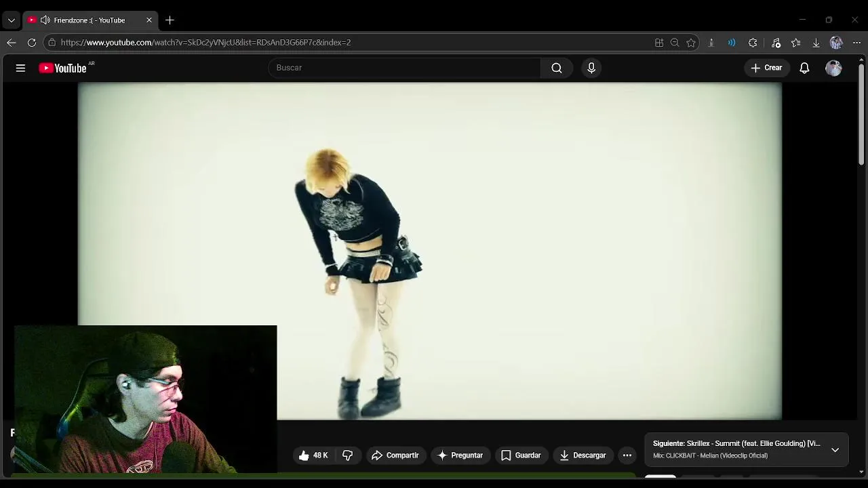Reload the page with refresh icon
This screenshot has height=488, width=868.
[32, 42]
